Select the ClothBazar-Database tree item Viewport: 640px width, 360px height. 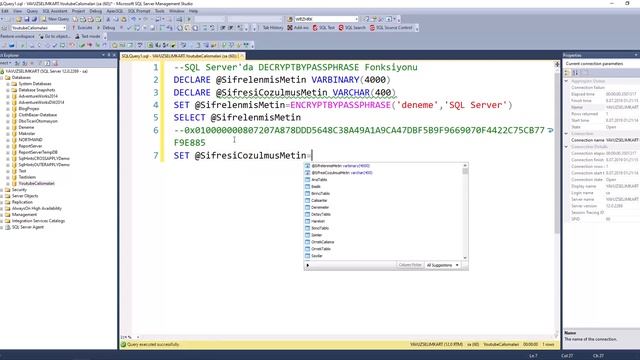(x=38, y=115)
